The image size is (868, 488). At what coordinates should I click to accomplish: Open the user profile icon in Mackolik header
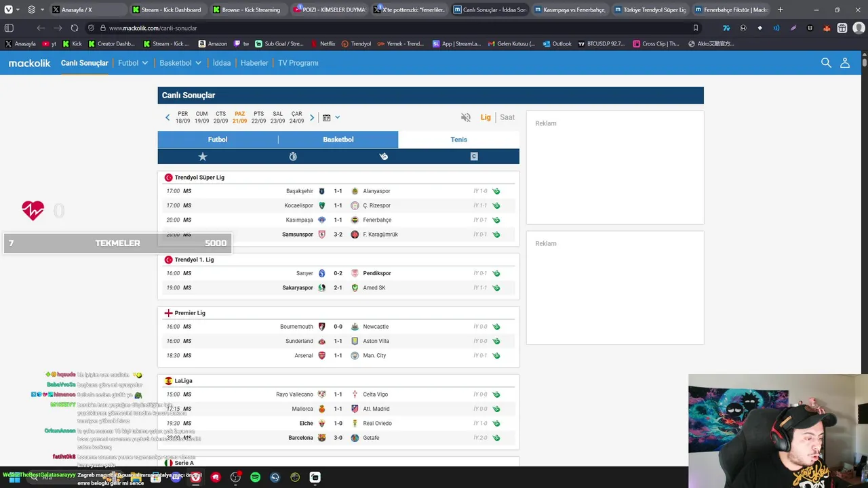click(845, 62)
